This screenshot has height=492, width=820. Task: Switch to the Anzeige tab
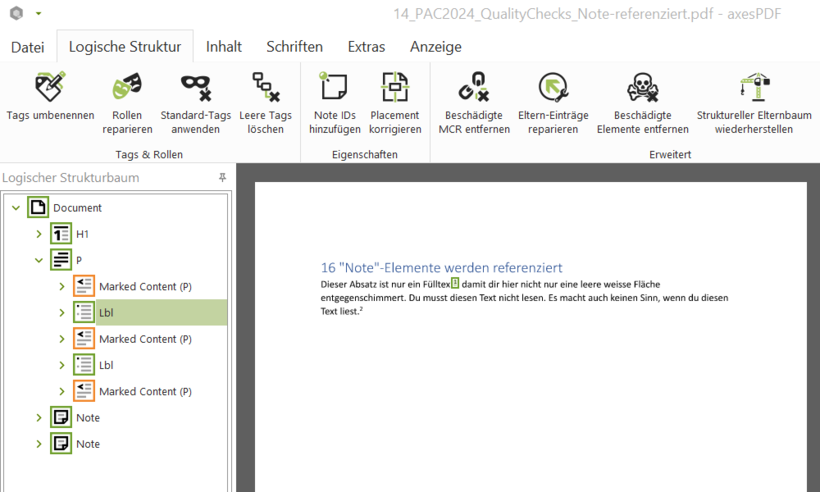pos(436,47)
